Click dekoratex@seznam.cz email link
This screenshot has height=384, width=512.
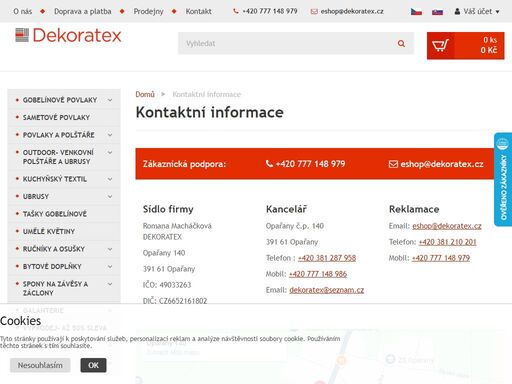[x=326, y=290]
